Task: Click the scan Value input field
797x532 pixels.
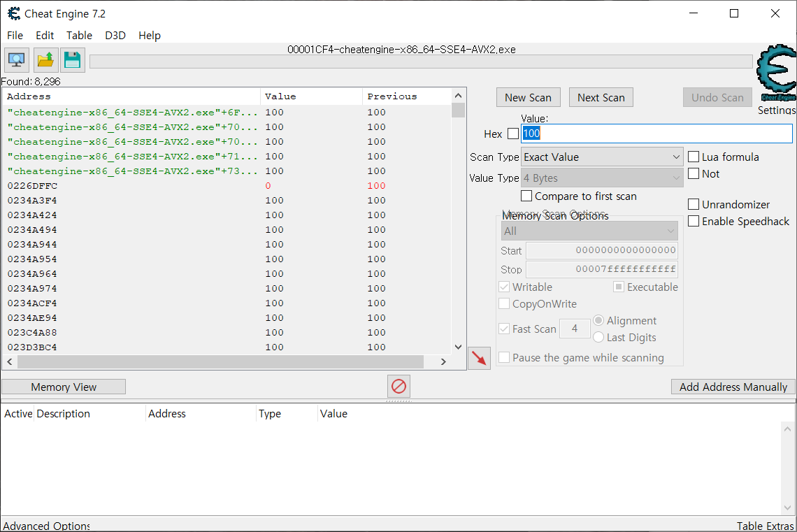Action: pos(656,134)
